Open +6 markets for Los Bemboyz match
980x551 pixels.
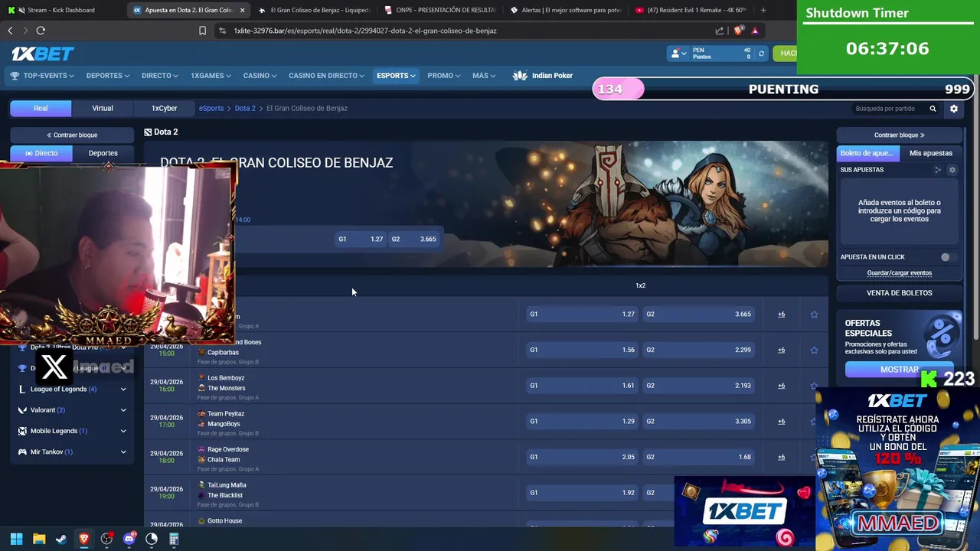[x=781, y=386]
